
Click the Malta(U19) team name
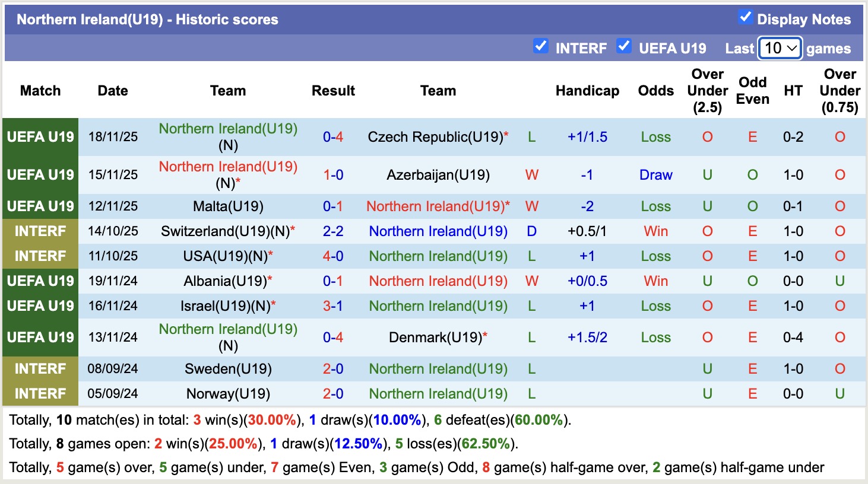tap(228, 206)
